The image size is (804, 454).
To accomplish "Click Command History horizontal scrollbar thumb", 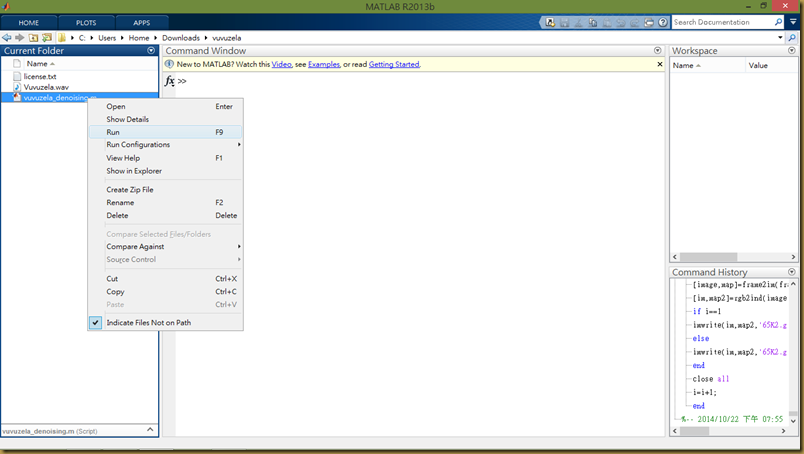I will coord(694,431).
